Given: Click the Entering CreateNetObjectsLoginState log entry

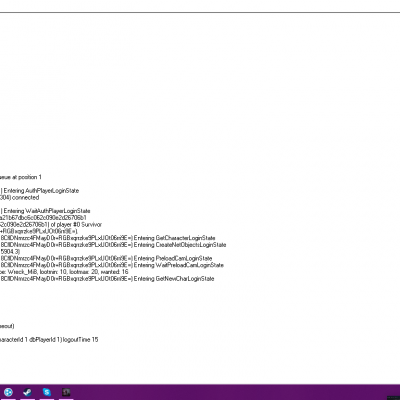Looking at the screenshot, I should point(113,245).
